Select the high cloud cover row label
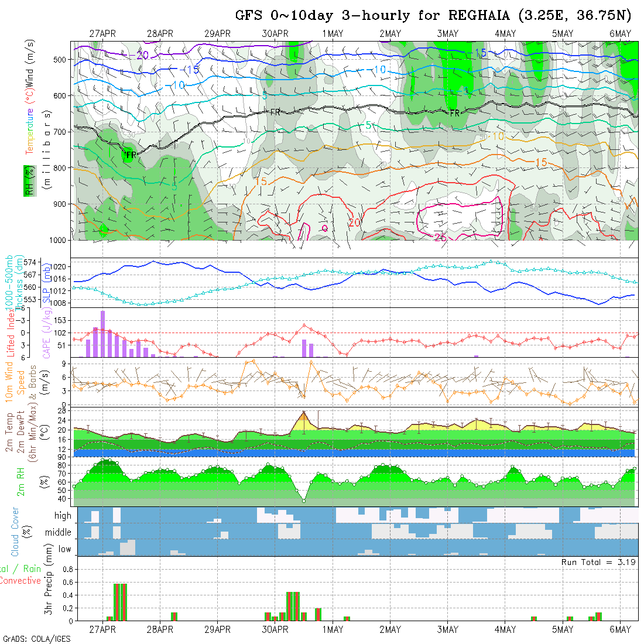 63,515
